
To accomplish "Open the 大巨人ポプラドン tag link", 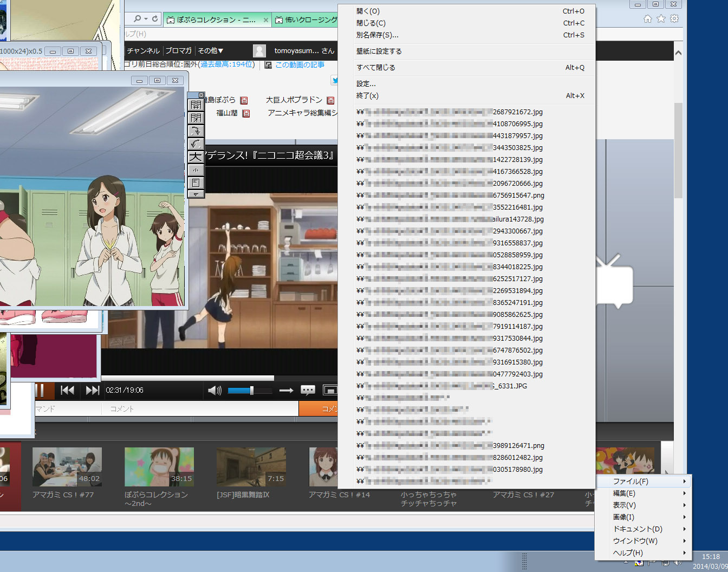I will pyautogui.click(x=294, y=100).
